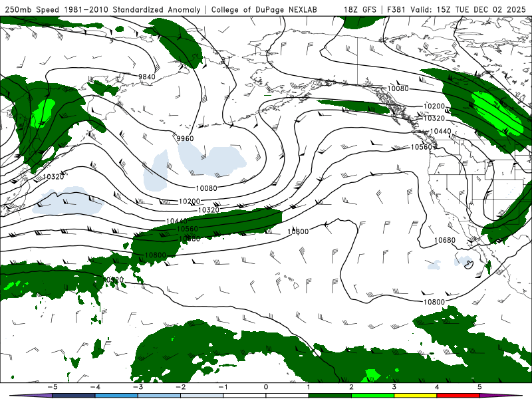Pick the light blue swatch between -3 and -2
Viewport: 532px width, 399px height.
(x=159, y=396)
